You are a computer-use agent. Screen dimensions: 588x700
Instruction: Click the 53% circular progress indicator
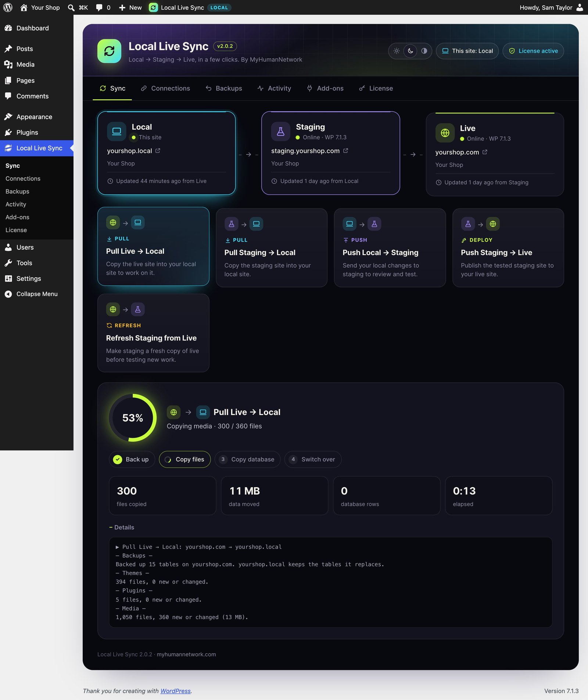point(133,418)
